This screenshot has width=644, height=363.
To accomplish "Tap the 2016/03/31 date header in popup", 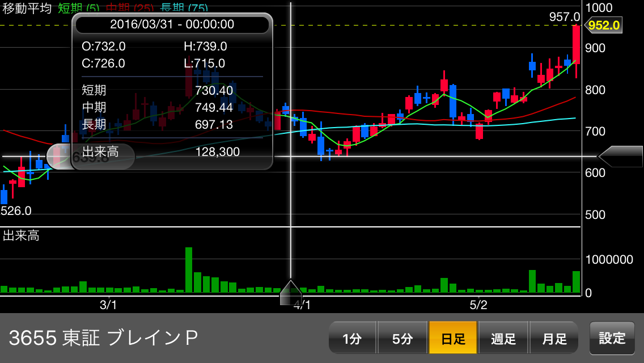I will [172, 24].
